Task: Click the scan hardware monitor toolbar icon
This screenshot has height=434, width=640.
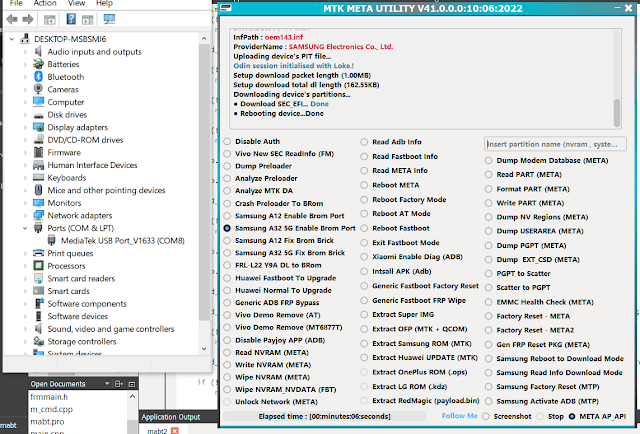Action: 109,19
